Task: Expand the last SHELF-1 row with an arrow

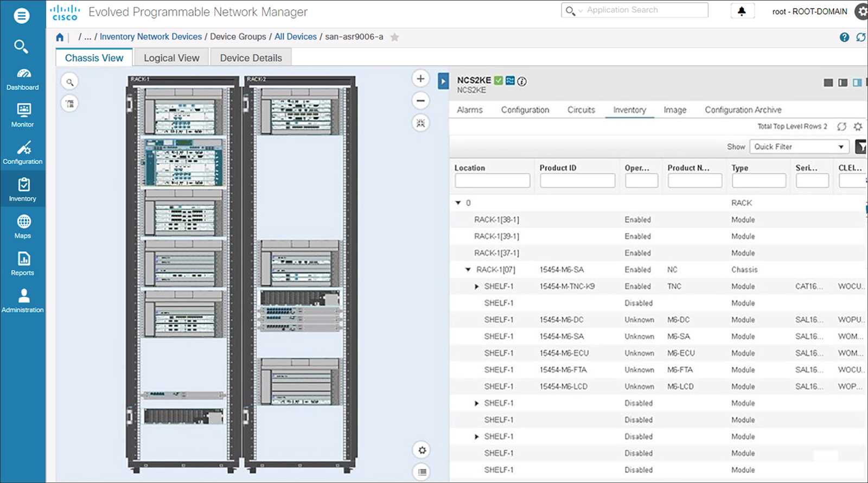Action: 477,436
